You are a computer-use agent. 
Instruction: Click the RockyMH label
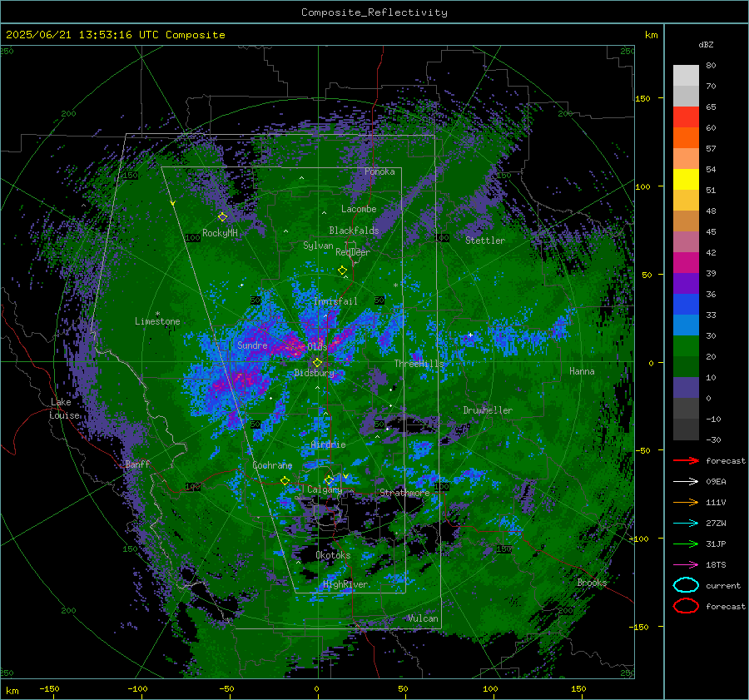pos(220,233)
